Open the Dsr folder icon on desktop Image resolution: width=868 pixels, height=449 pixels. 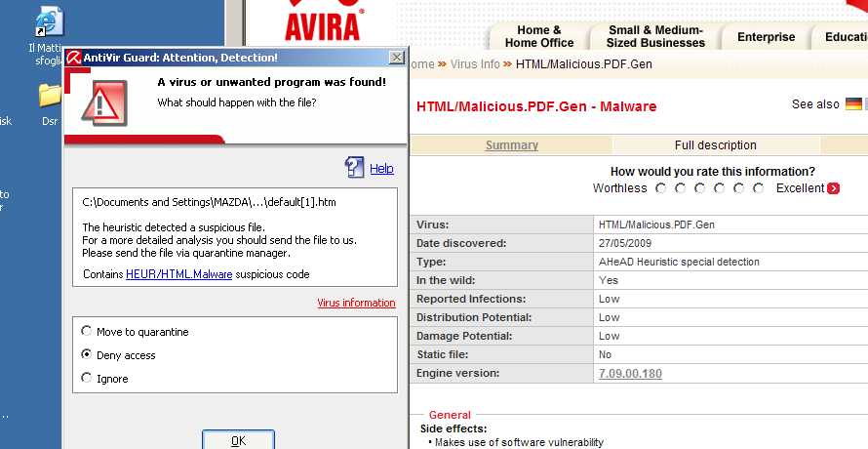[50, 96]
